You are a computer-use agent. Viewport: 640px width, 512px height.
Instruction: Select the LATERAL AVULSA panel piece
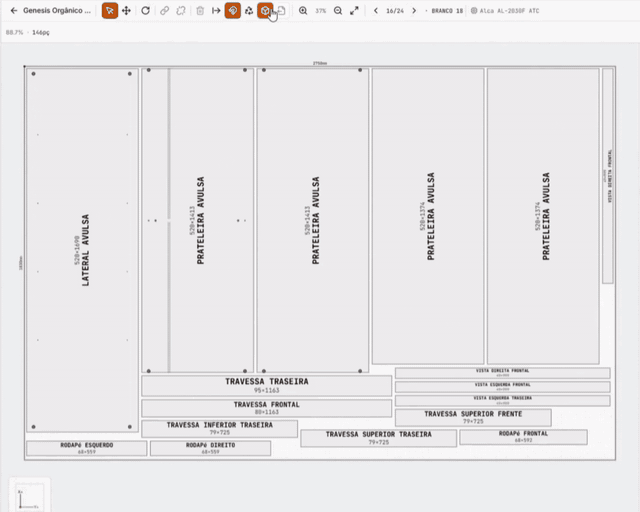[x=82, y=250]
